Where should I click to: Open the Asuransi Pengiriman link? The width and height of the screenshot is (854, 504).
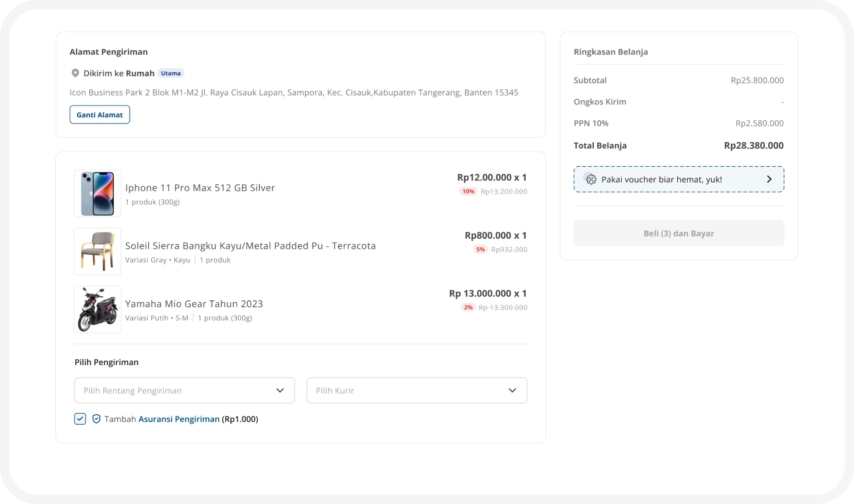click(x=179, y=419)
